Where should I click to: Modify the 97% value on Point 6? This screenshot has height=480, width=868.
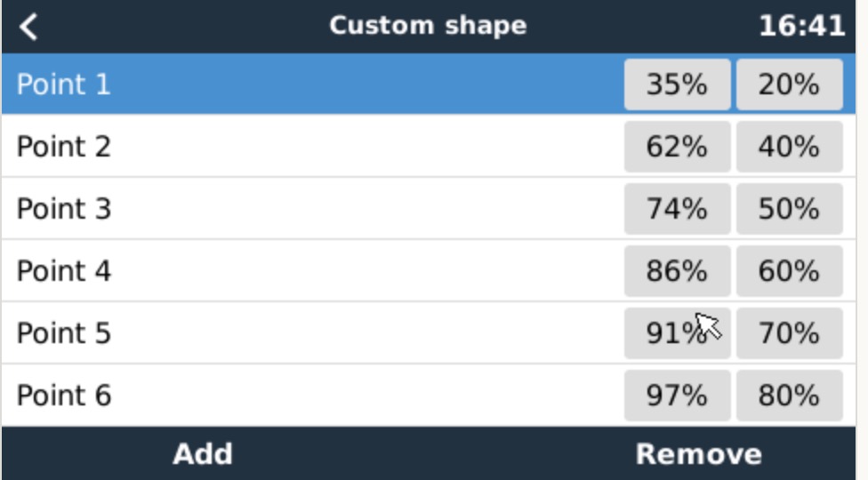[x=677, y=396]
